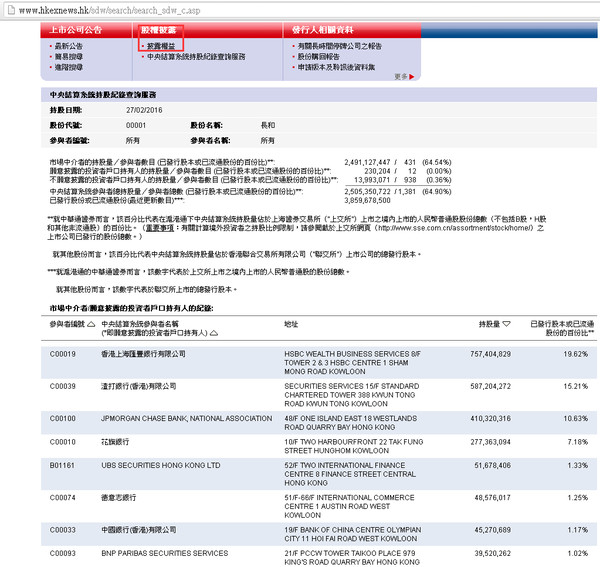Viewport: 600px width, 567px height.
Task: Click participant ID B01161
Action: click(x=62, y=465)
